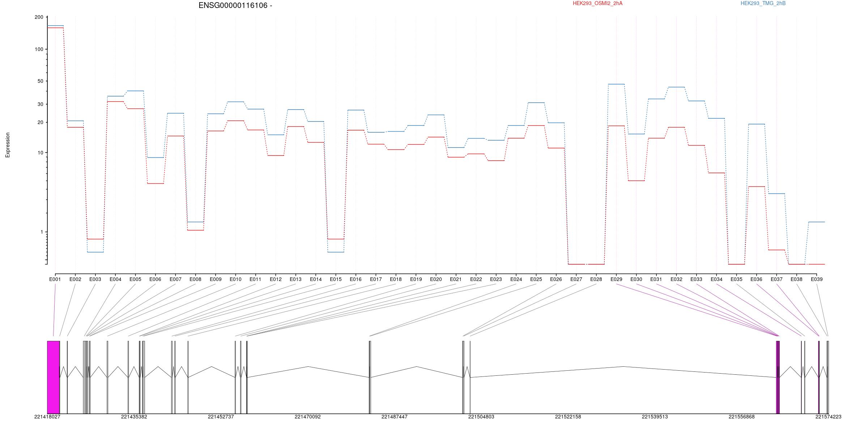Click exon label E036
The image size is (868, 434).
coord(756,279)
